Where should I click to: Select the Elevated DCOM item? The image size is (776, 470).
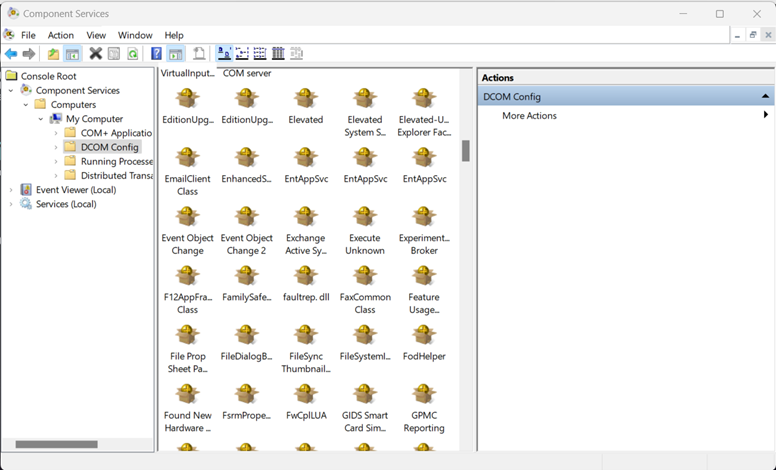(x=305, y=106)
